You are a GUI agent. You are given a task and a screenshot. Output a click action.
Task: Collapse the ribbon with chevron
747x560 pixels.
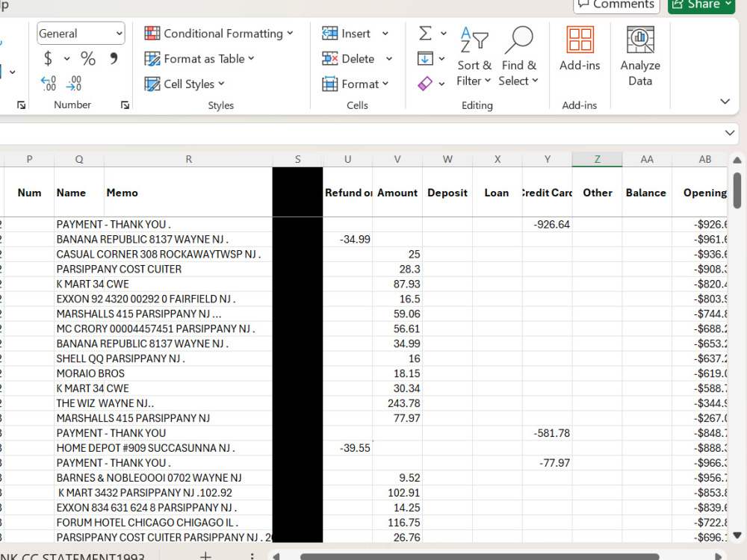click(x=725, y=102)
